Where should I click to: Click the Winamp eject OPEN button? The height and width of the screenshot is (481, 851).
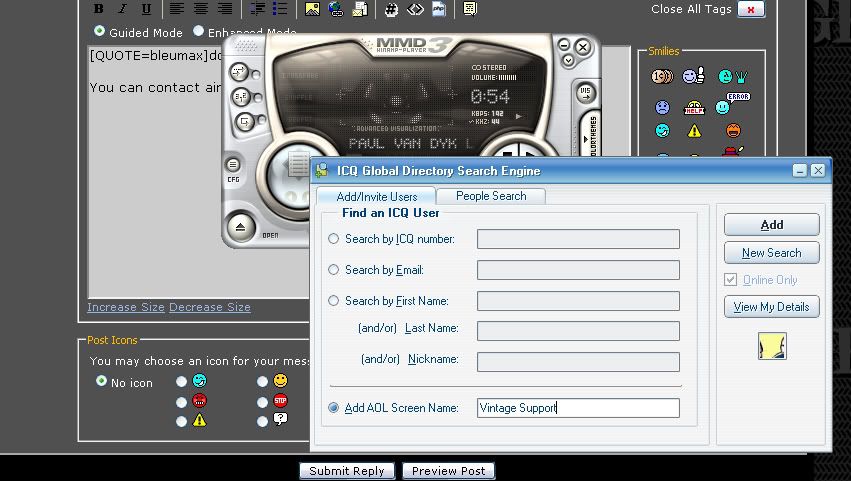click(x=240, y=227)
